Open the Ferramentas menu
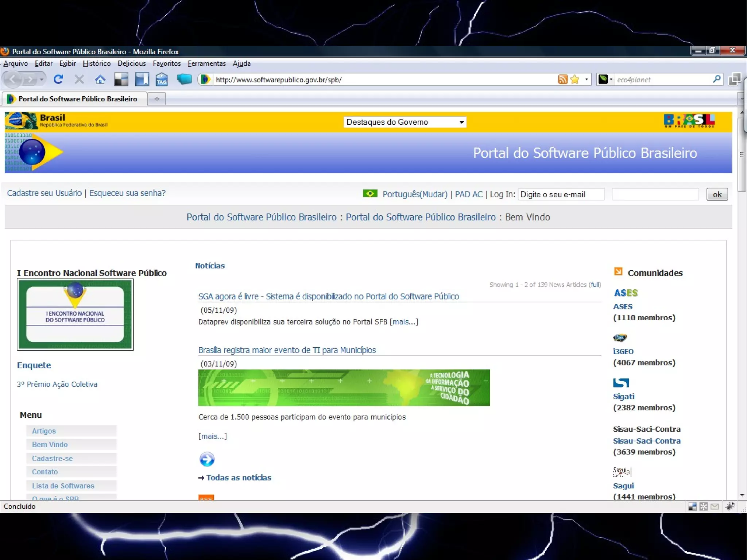 pos(207,63)
